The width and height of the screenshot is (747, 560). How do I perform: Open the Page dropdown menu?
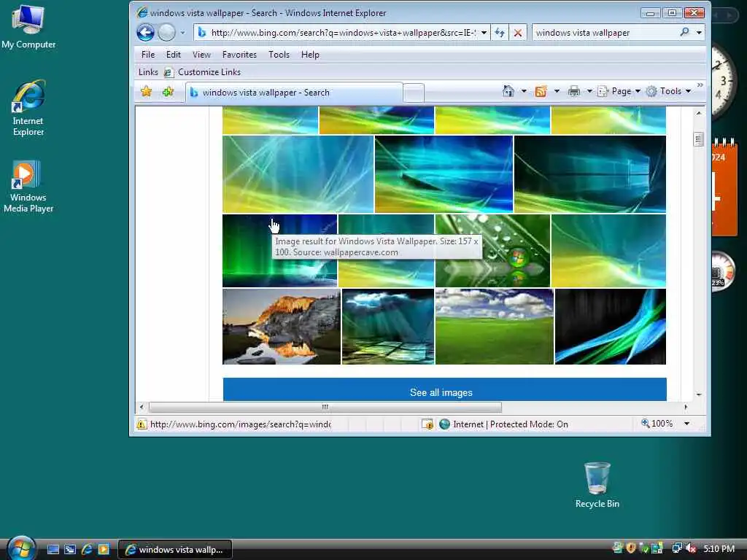point(619,91)
